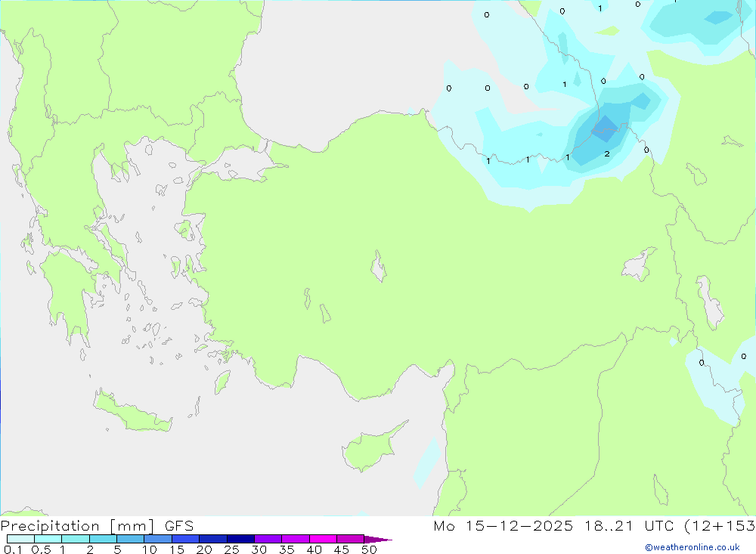Select the 25–30 mm navy swatch

(240, 539)
